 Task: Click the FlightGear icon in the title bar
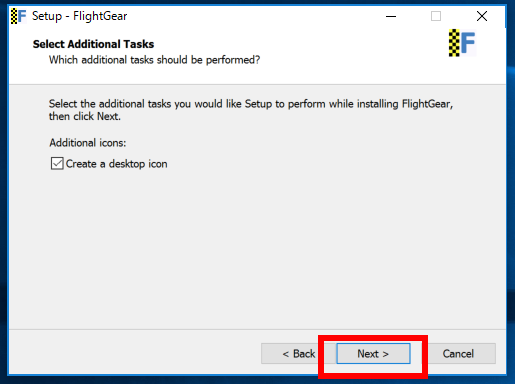click(18, 16)
